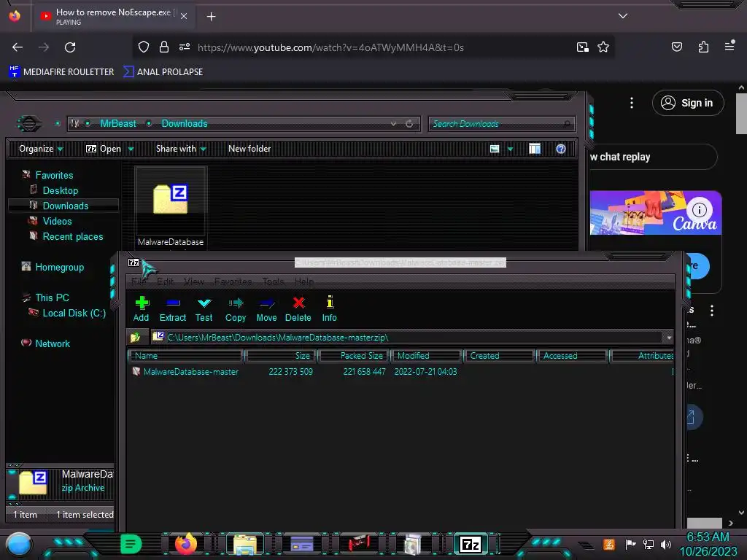Screen dimensions: 747x560
Task: Open the list all tabs dropdown
Action: (x=623, y=16)
